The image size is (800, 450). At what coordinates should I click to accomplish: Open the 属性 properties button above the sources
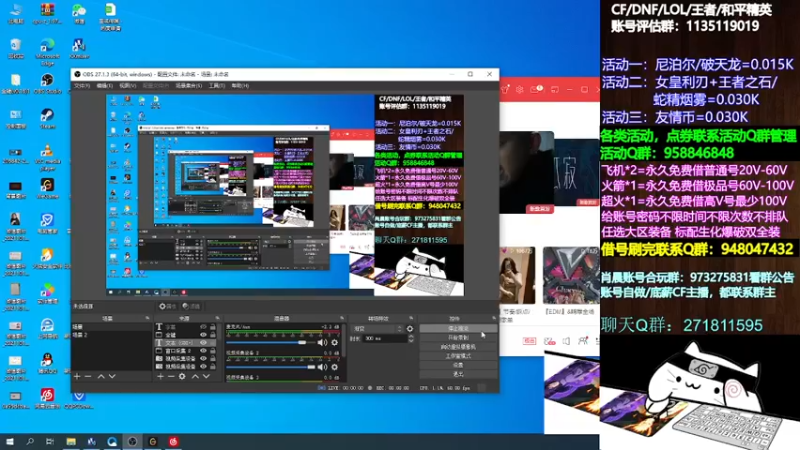[167, 307]
